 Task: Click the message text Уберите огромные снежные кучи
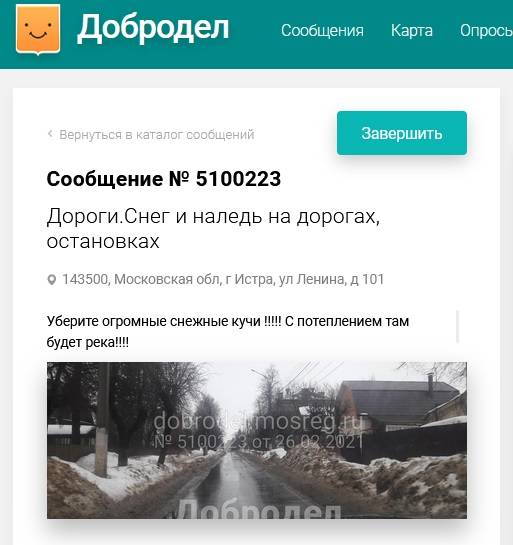pos(228,332)
